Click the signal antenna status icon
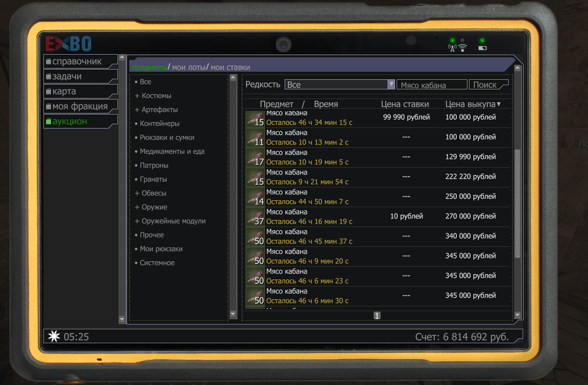The height and width of the screenshot is (385, 588). (452, 48)
